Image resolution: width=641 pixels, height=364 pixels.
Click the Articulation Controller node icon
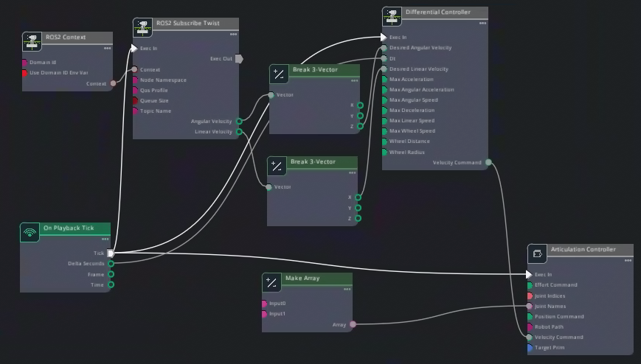(537, 254)
